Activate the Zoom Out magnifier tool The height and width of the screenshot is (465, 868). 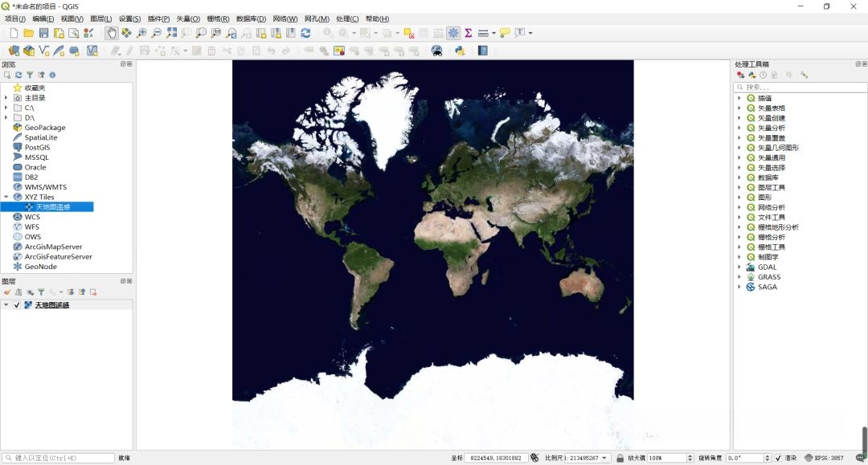(x=157, y=33)
